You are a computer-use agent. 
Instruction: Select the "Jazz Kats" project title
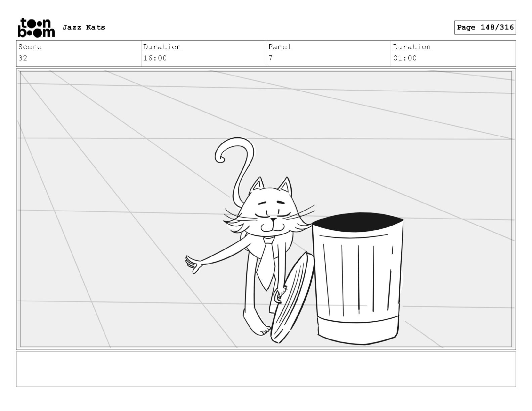84,28
